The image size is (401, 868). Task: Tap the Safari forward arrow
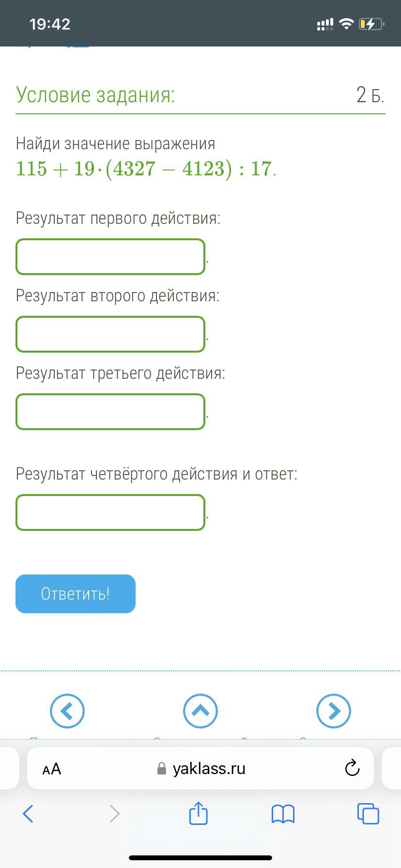pyautogui.click(x=114, y=814)
